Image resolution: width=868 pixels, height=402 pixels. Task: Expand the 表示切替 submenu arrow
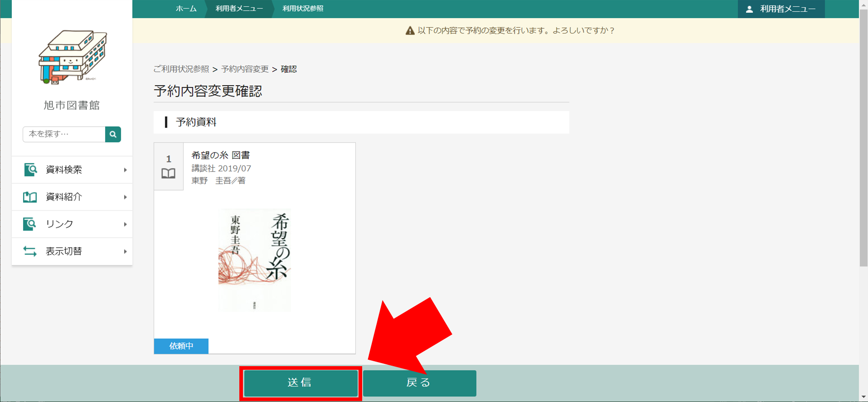[125, 251]
